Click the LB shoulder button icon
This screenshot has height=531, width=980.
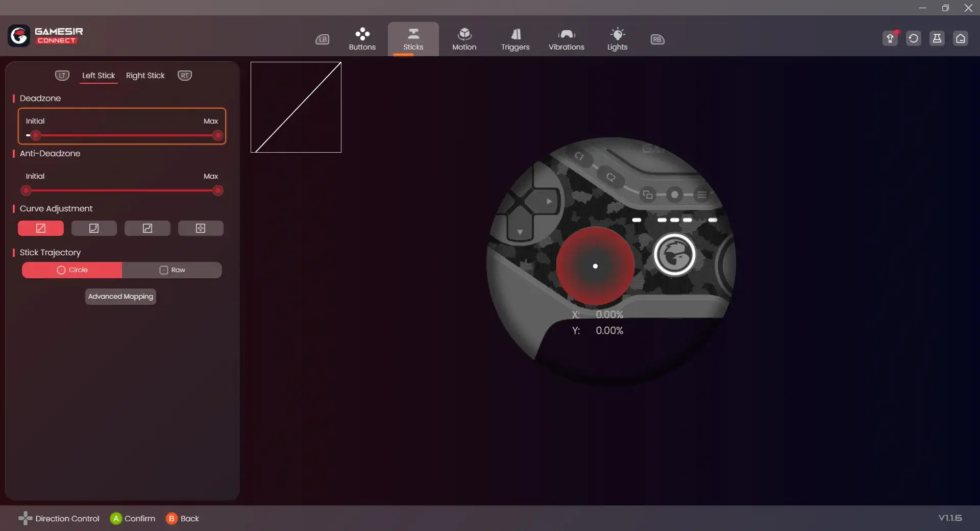[x=322, y=39]
